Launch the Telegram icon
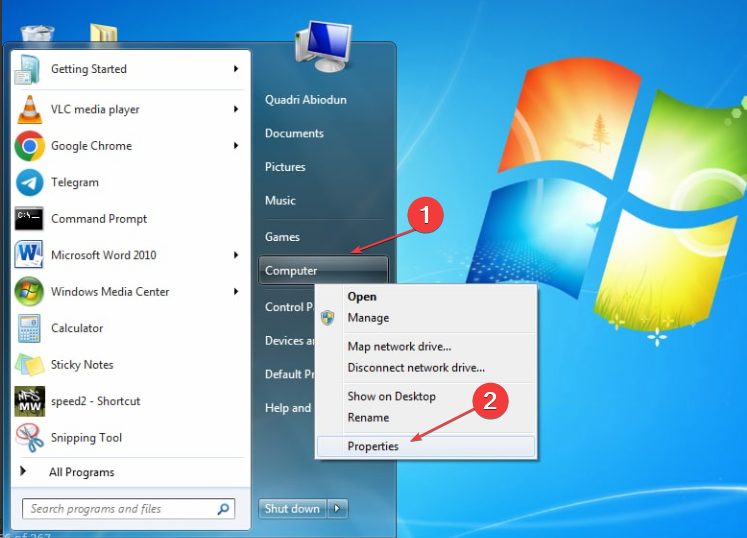 pos(29,183)
